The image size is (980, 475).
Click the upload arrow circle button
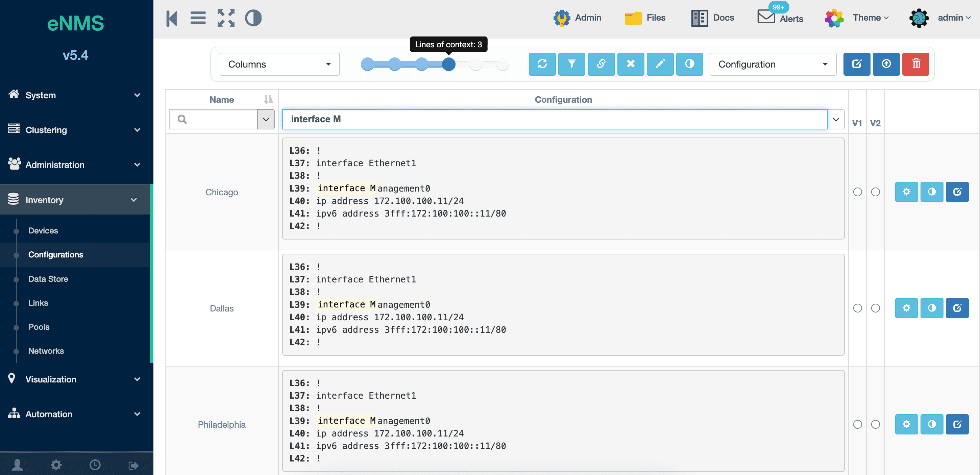[x=886, y=64]
